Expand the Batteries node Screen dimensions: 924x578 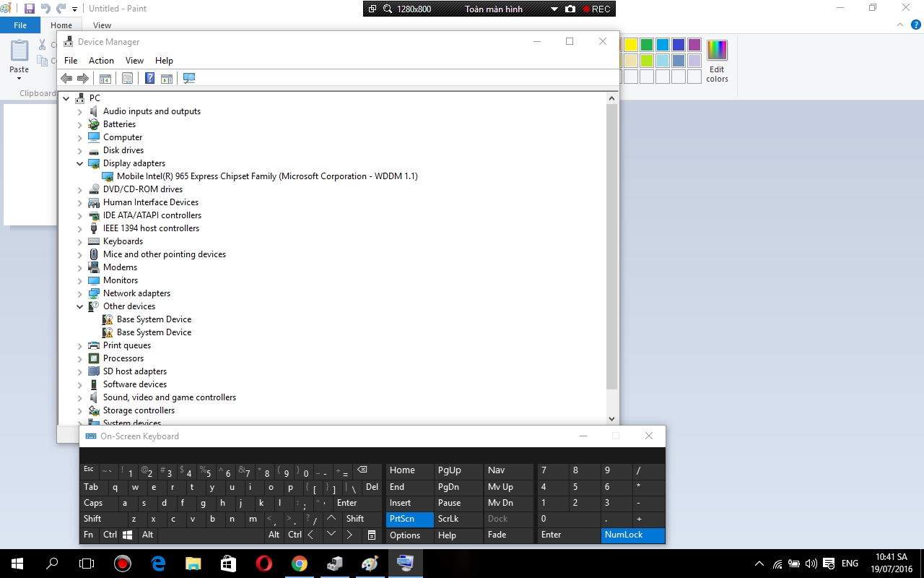pos(80,124)
